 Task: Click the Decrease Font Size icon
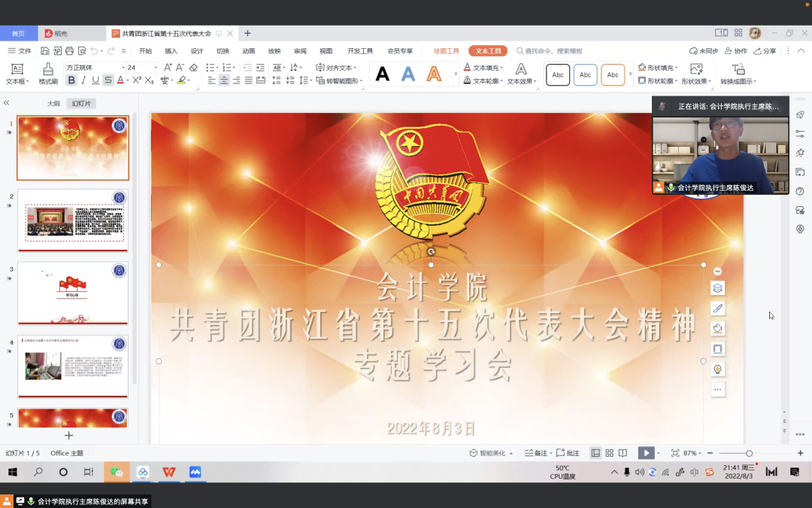[180, 68]
